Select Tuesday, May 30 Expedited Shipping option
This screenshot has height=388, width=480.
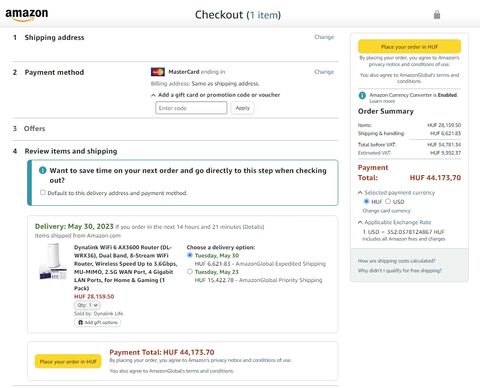click(x=190, y=255)
